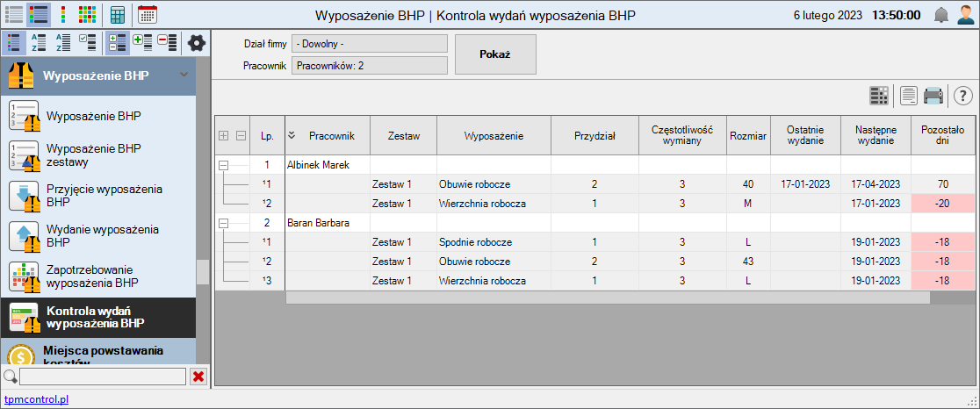Sort by the Pozostało dni column header
This screenshot has height=409, width=980.
943,135
